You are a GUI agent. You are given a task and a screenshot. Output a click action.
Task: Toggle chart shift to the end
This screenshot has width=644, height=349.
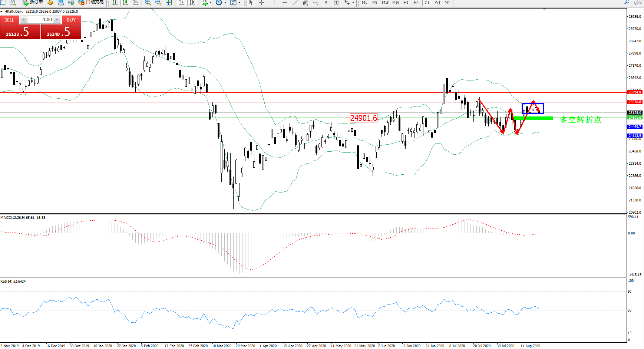coord(192,3)
